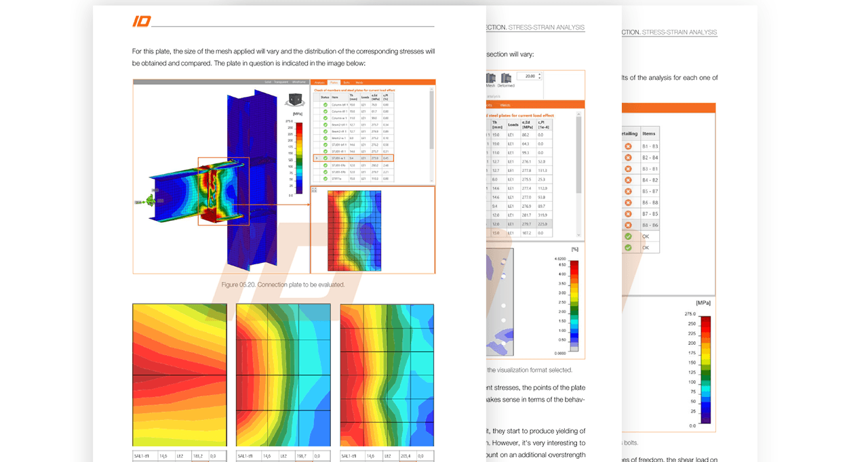868x462 pixels.
Task: Toggle the Solid view mode
Action: (x=268, y=82)
